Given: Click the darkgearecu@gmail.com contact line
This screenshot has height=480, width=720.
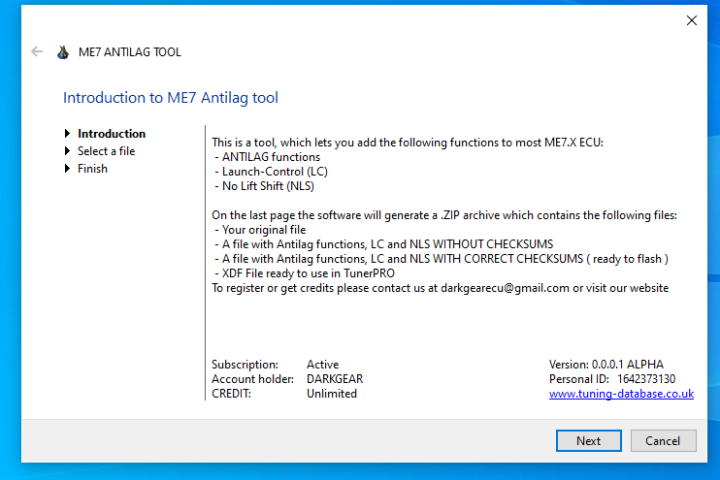Looking at the screenshot, I should [440, 288].
